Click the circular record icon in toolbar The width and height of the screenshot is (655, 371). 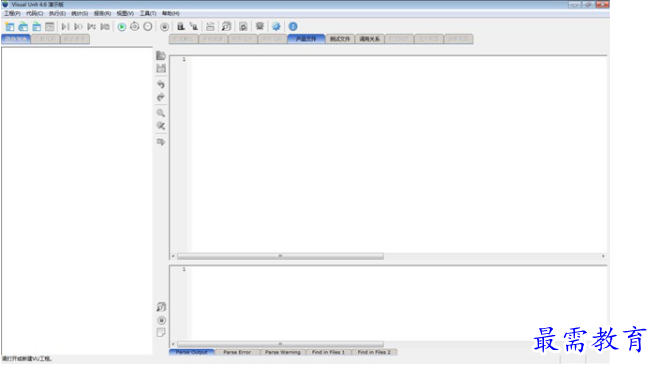[x=165, y=27]
